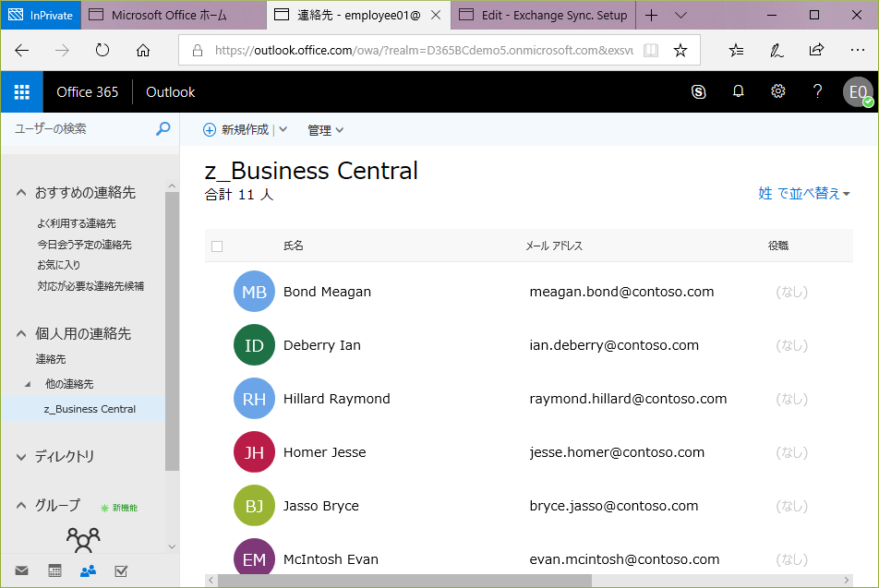Open the EO account profile avatar
This screenshot has width=879, height=588.
click(858, 92)
